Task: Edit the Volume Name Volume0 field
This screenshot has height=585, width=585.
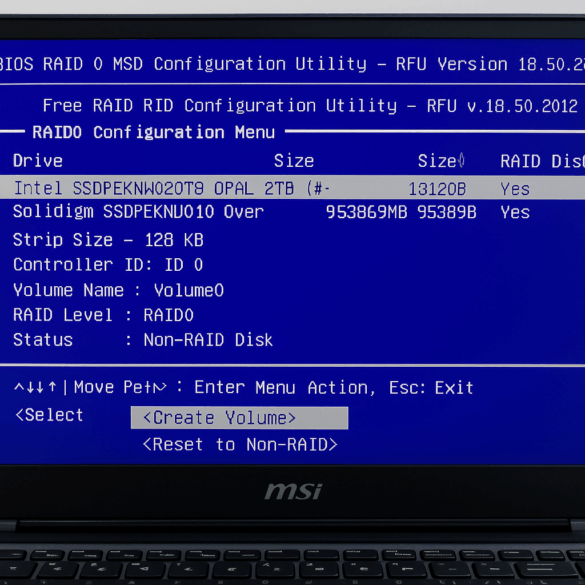Action: click(118, 290)
